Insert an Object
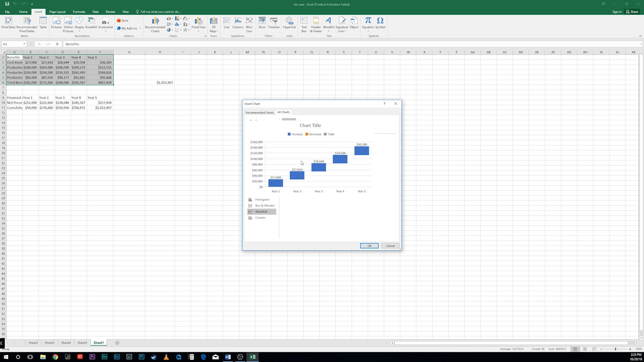 tap(354, 23)
